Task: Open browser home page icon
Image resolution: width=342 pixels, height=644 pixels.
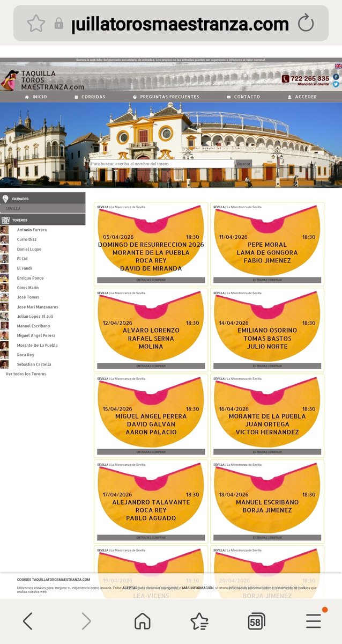Action: (142, 621)
